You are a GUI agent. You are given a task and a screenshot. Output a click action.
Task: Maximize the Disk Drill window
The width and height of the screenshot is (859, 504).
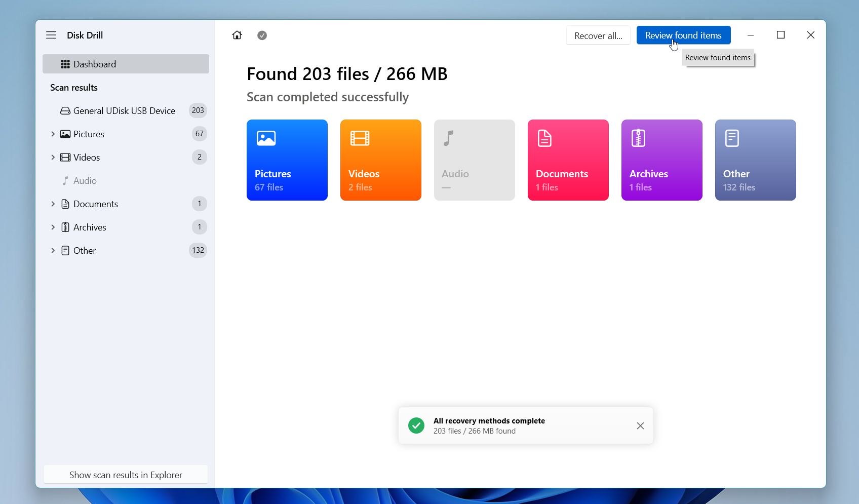click(780, 35)
